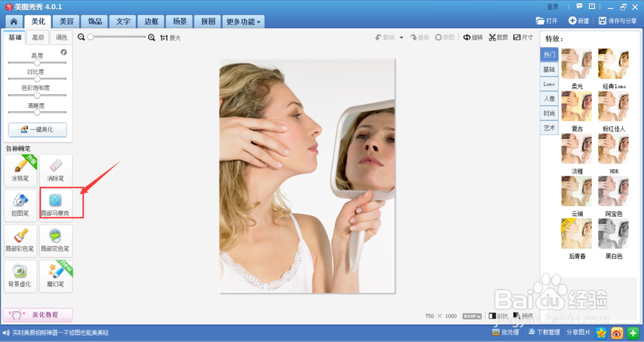644x342 pixels.
Task: Apply the 云端 effect thumbnail
Action: (x=576, y=191)
